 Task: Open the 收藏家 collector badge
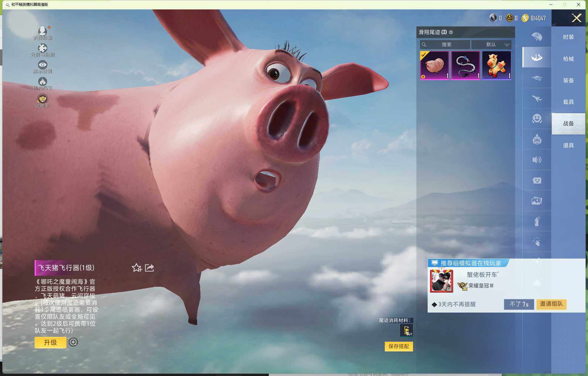[43, 99]
